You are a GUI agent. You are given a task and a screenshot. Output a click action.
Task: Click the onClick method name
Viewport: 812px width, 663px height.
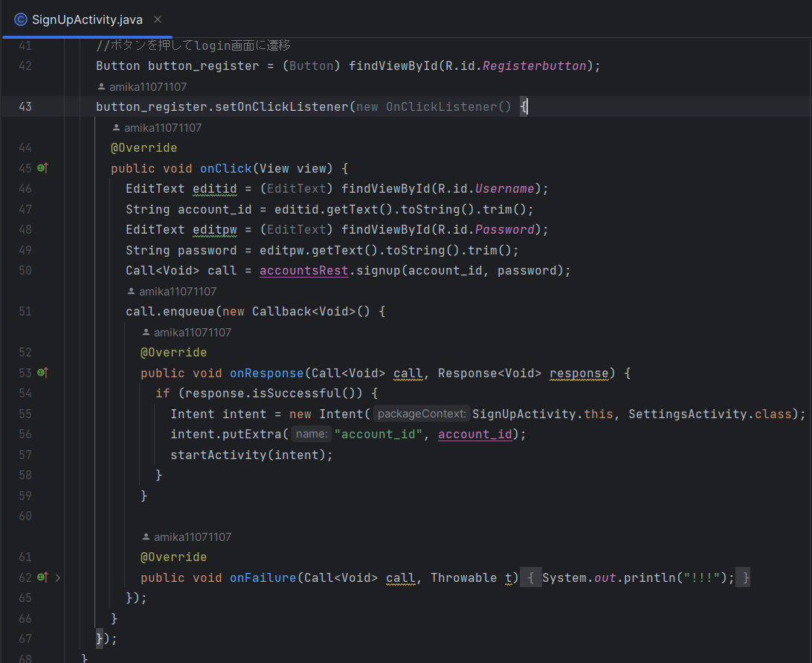point(226,168)
